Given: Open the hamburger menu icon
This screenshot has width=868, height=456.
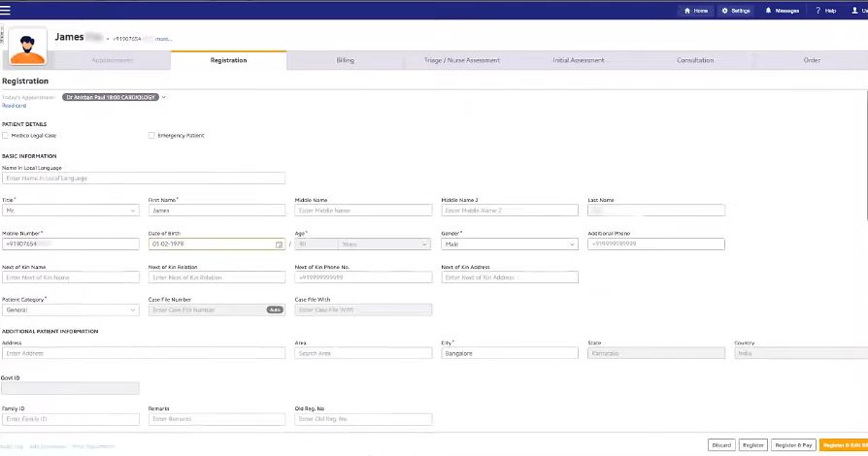Looking at the screenshot, I should pyautogui.click(x=5, y=10).
